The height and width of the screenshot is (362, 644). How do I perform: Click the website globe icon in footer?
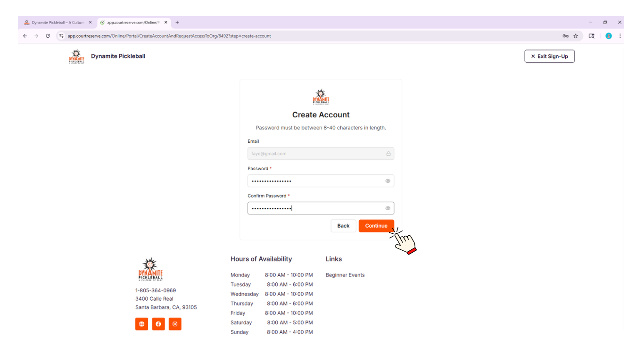click(141, 324)
